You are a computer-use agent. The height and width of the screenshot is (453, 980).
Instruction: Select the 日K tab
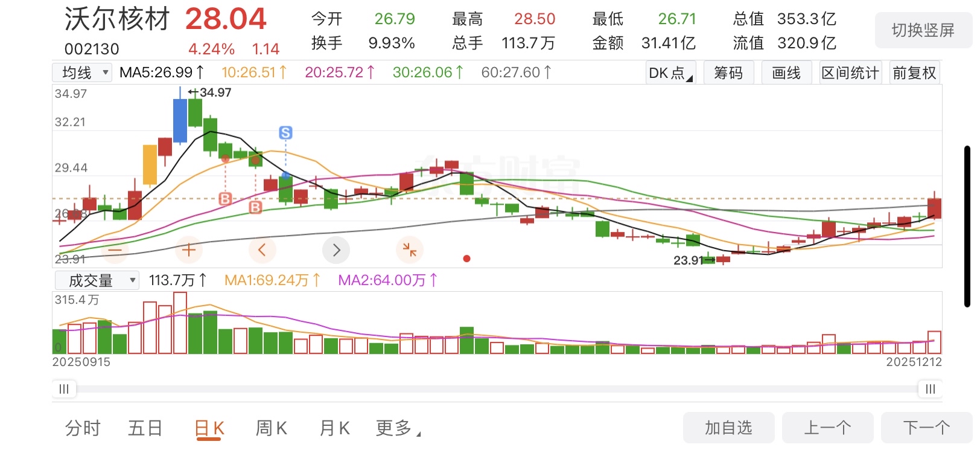209,428
